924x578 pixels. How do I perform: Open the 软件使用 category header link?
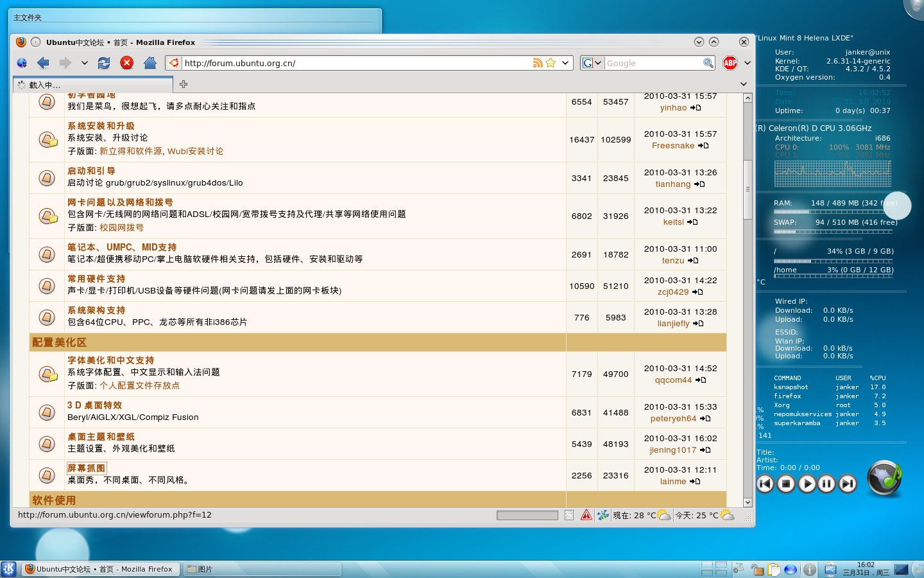[54, 500]
